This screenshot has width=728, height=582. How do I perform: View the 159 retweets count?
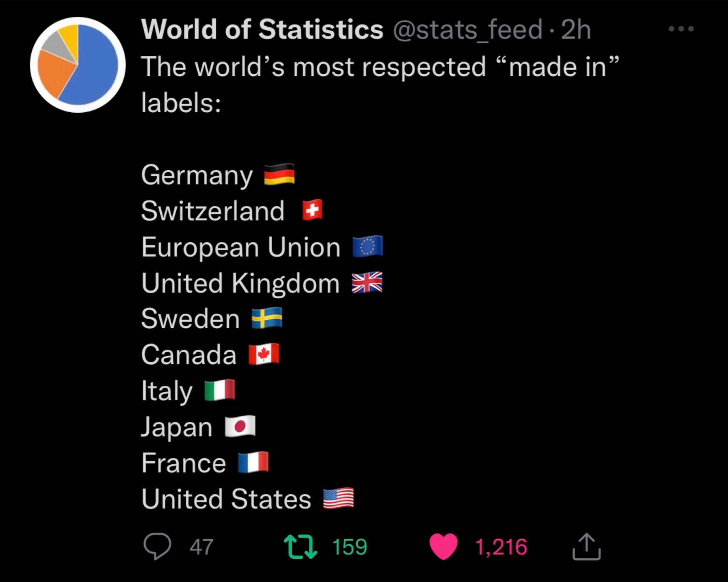[x=350, y=547]
